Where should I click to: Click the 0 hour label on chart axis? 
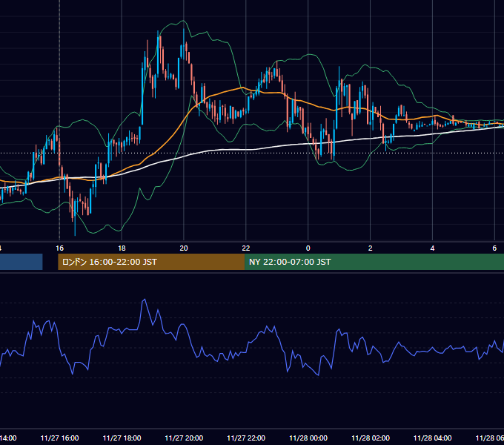[x=308, y=248]
